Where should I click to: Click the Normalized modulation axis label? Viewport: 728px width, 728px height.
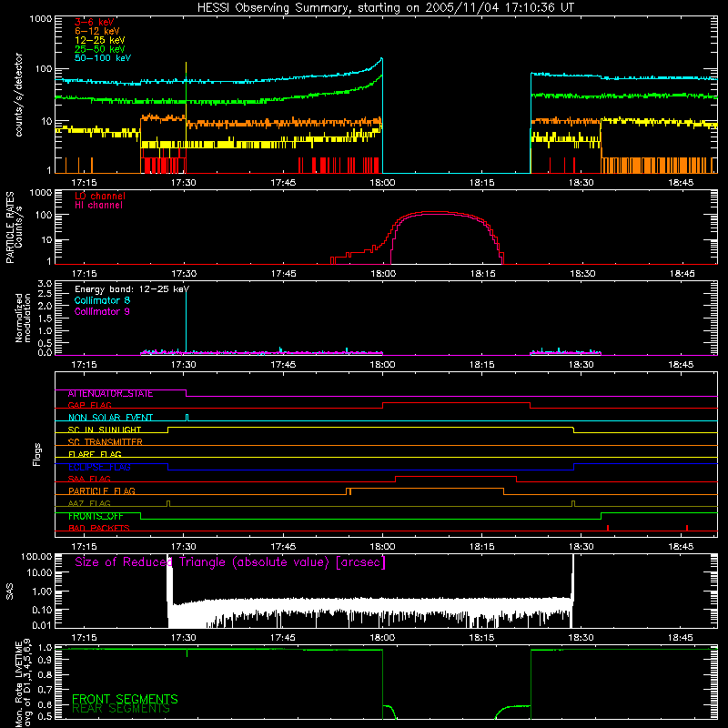[24, 318]
